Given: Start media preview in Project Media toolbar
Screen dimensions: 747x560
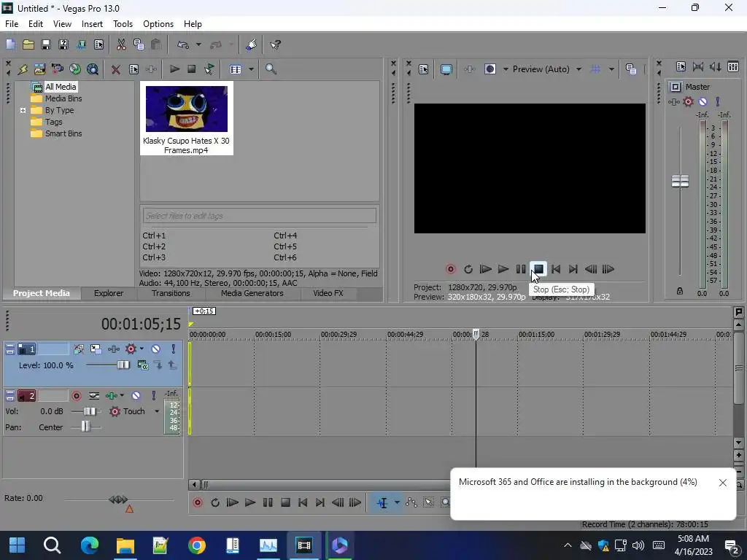Looking at the screenshot, I should click(x=174, y=69).
